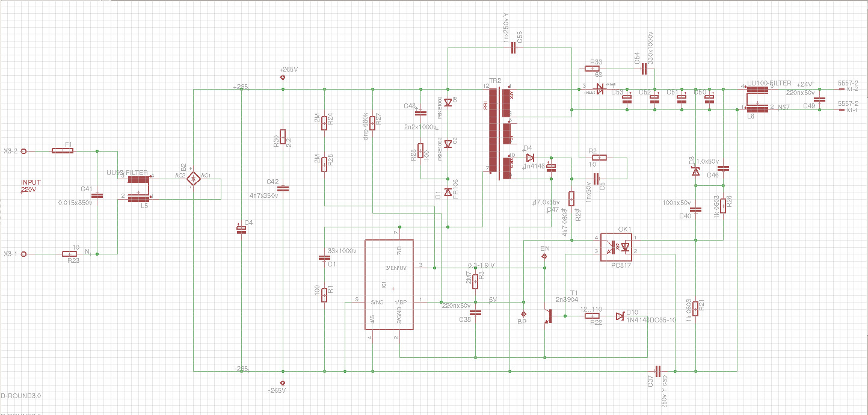Select the TR2 transformer symbol
Viewport: 868px width, 415px height.
(x=502, y=133)
